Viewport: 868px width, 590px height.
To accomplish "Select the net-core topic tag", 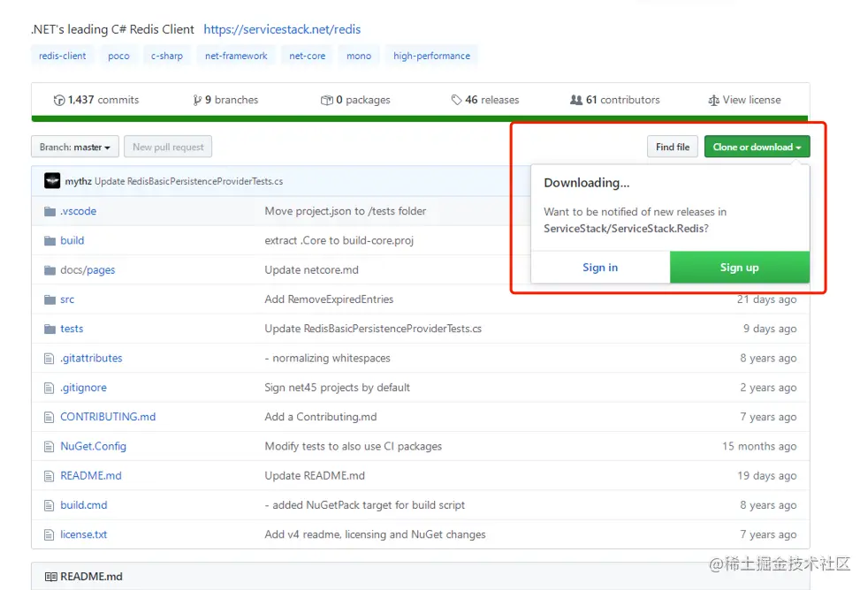I will (x=308, y=56).
